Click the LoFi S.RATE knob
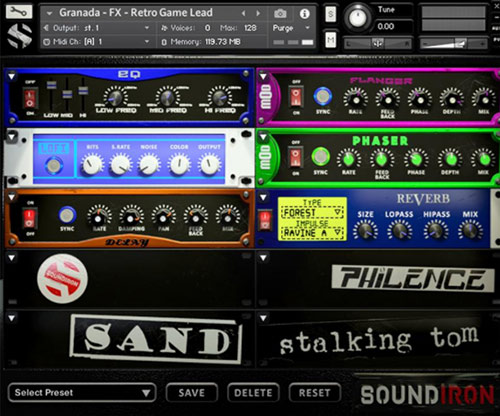Viewport: 500px width, 416px height. [x=121, y=164]
